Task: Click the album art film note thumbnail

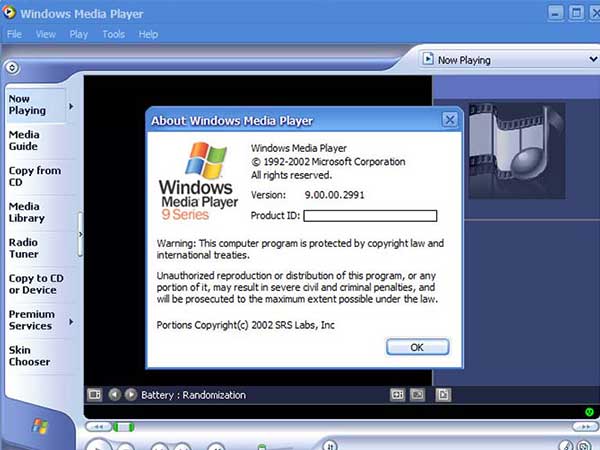Action: tap(517, 151)
